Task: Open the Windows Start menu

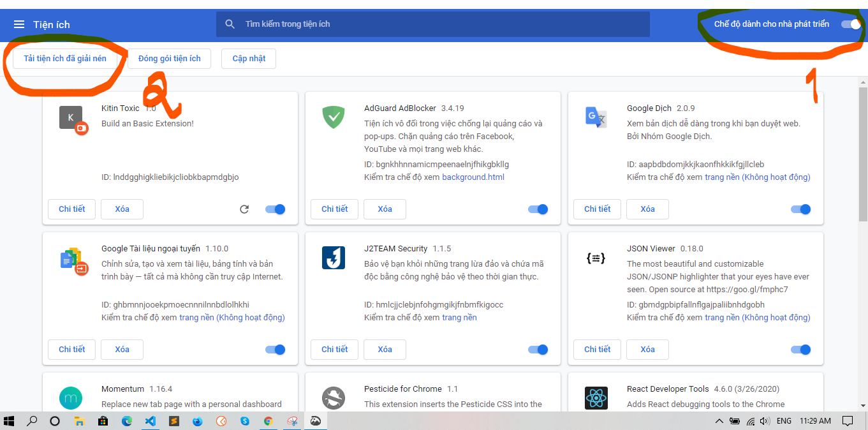Action: [9, 421]
